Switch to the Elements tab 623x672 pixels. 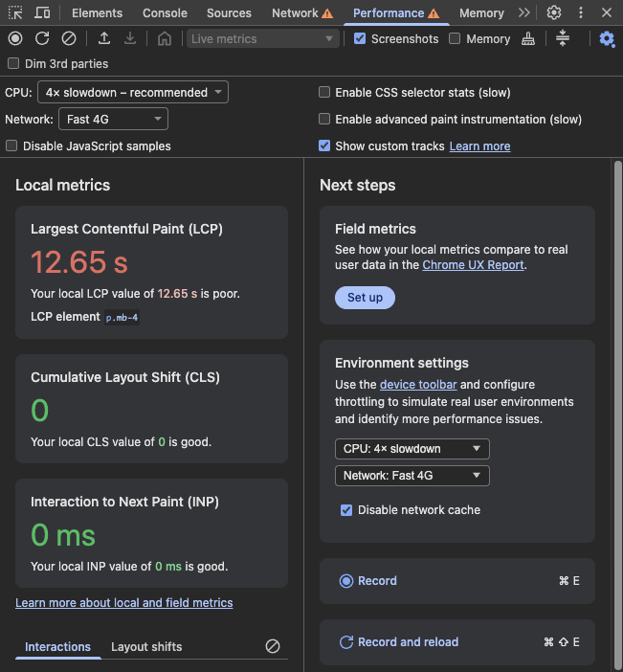(x=97, y=12)
